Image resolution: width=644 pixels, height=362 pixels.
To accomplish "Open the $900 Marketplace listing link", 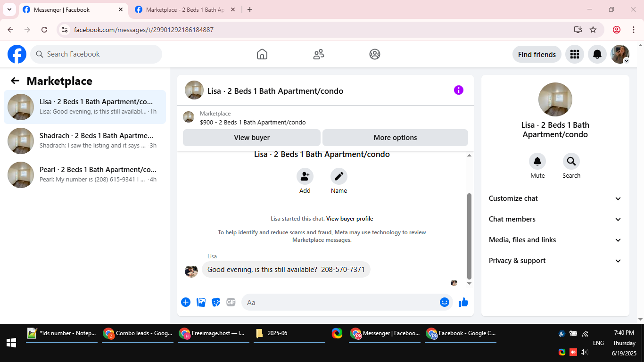I will tap(253, 123).
